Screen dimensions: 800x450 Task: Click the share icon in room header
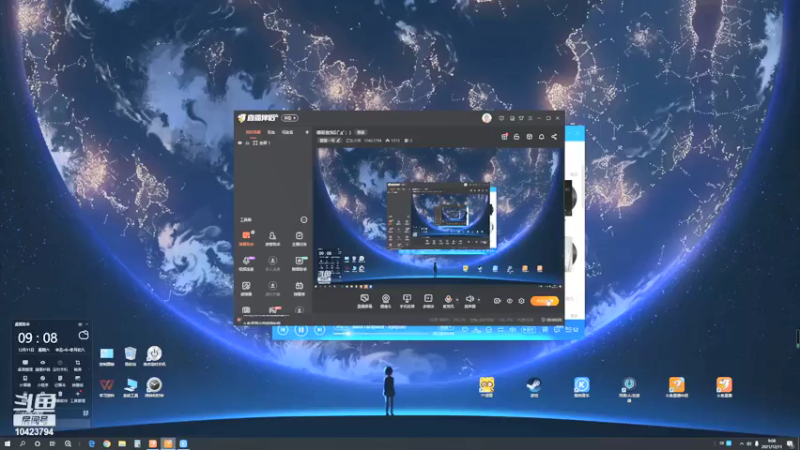click(554, 137)
